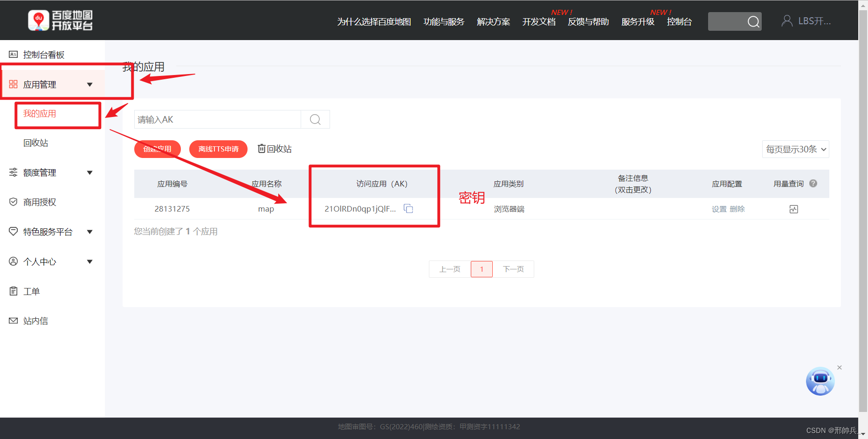Open 工单 sidebar item
868x439 pixels.
(31, 291)
